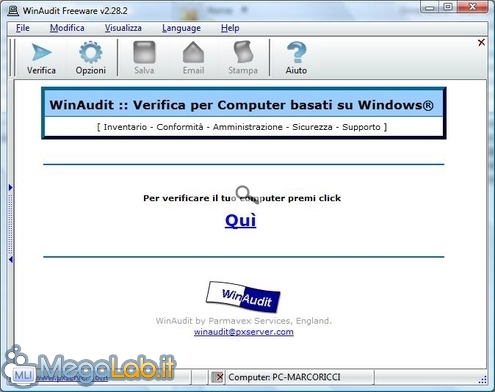Click the Email envelope icon
Image resolution: width=495 pixels, height=392 pixels.
point(193,58)
